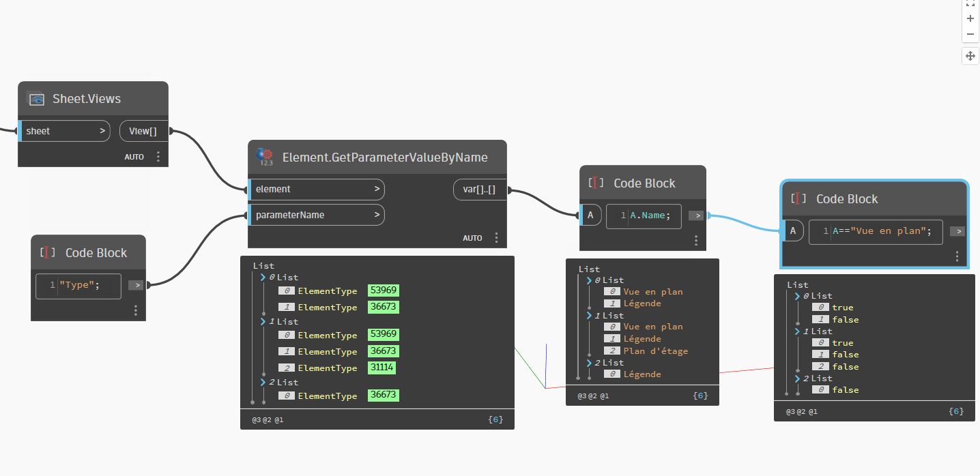Screen dimensions: 980x476
Task: Click the bracket icon of the highlighted Code Block
Action: click(x=798, y=198)
